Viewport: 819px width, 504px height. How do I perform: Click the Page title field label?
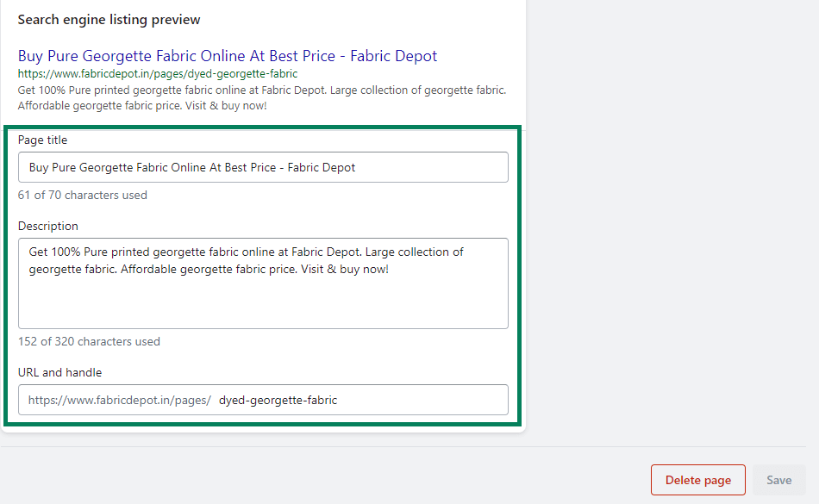42,140
